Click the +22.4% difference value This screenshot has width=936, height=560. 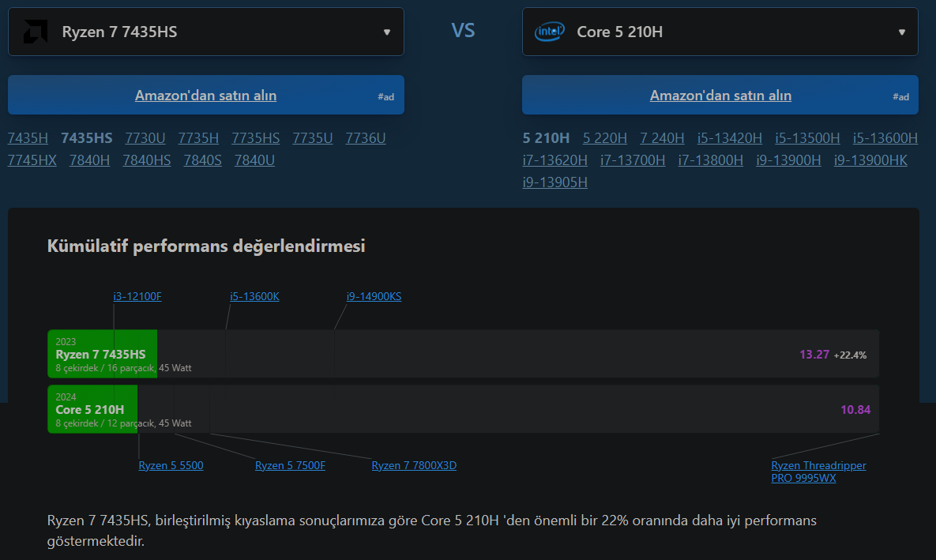pyautogui.click(x=850, y=355)
